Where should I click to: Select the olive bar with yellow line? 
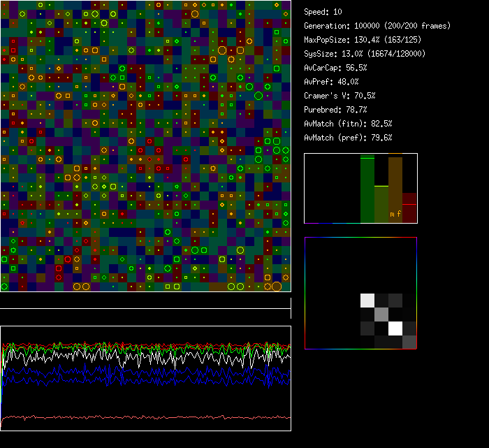[x=381, y=204]
